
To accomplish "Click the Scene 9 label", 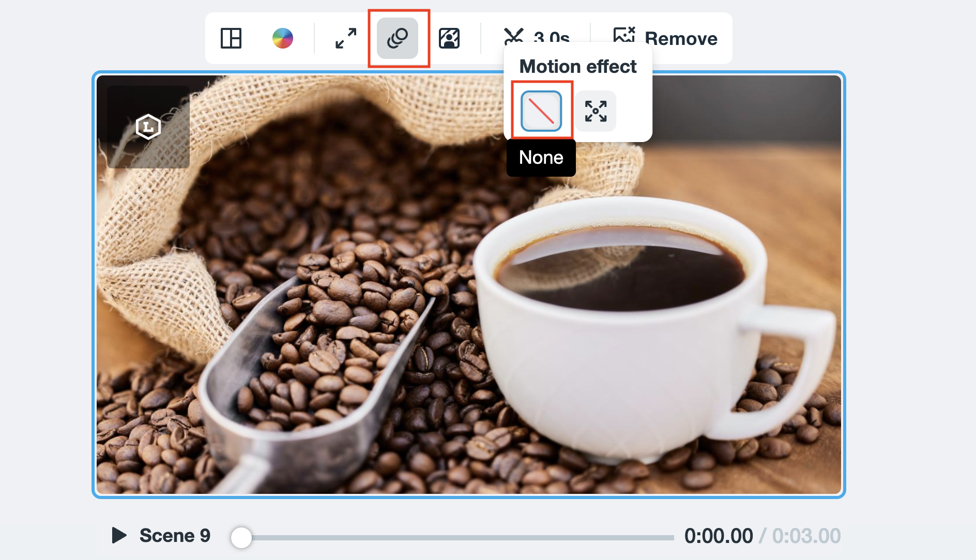I will click(x=175, y=536).
